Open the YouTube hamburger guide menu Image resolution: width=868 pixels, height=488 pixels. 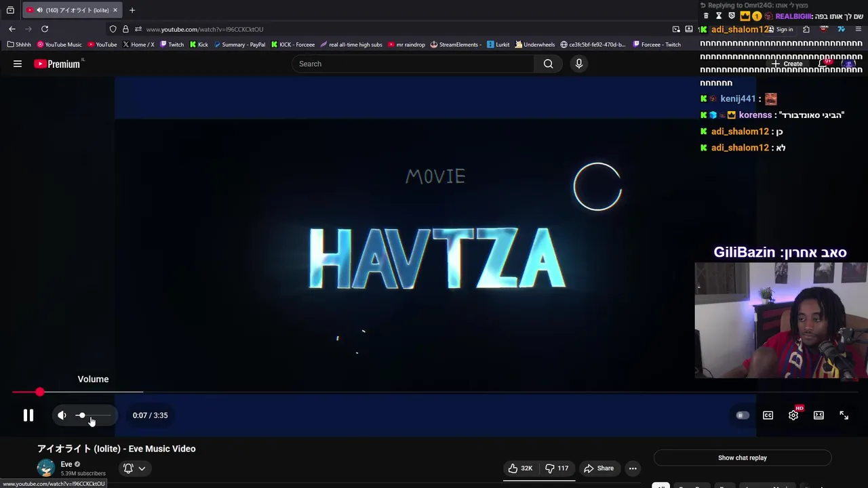pyautogui.click(x=18, y=64)
